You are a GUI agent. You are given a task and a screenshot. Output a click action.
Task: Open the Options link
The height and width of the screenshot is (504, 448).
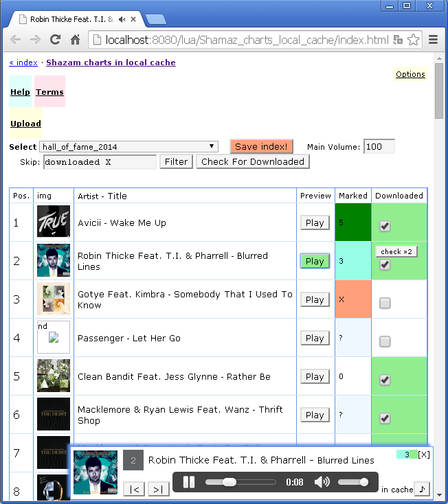click(410, 74)
